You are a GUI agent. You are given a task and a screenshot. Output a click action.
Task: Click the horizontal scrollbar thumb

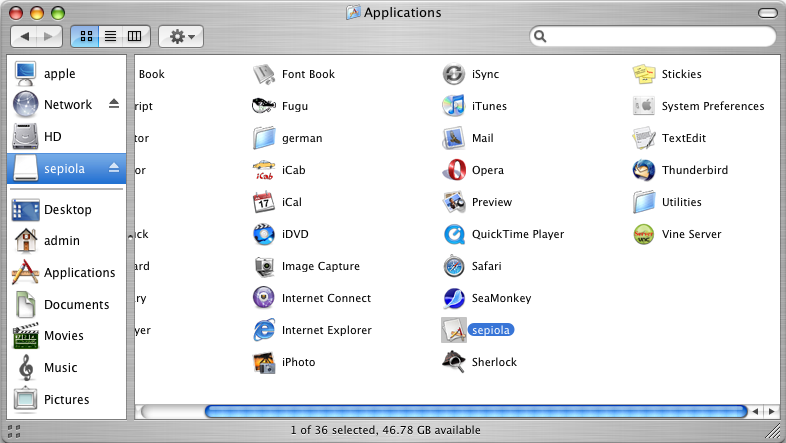(x=476, y=412)
